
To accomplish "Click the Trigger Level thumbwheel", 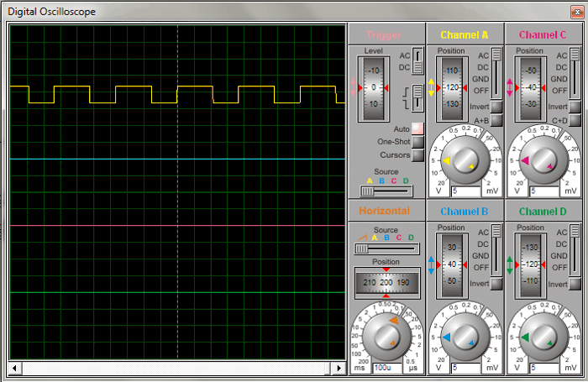I will point(374,89).
